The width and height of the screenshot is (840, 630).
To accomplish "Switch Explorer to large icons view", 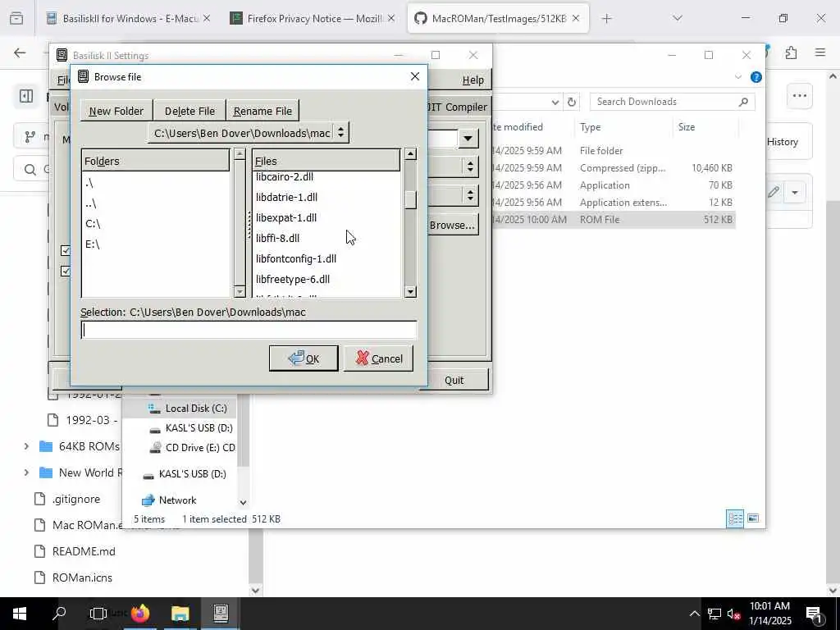I will click(x=753, y=518).
